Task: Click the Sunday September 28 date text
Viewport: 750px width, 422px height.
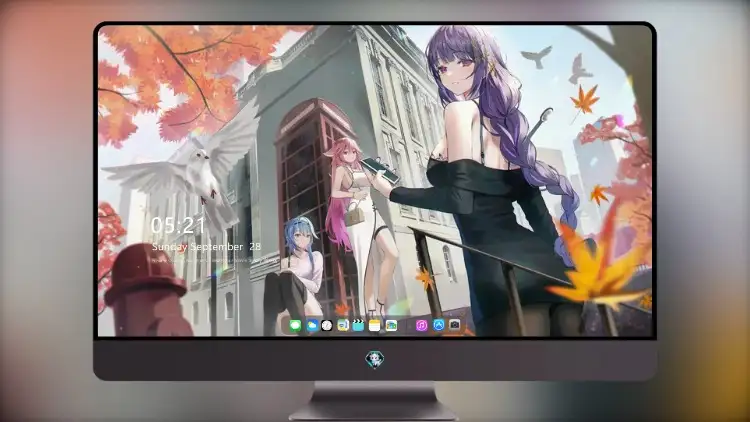Action: point(206,247)
